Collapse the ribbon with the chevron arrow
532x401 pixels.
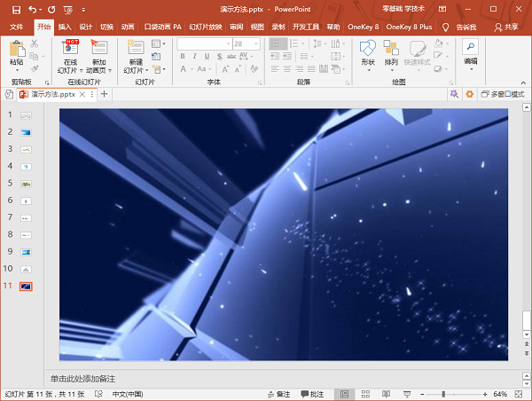[523, 83]
